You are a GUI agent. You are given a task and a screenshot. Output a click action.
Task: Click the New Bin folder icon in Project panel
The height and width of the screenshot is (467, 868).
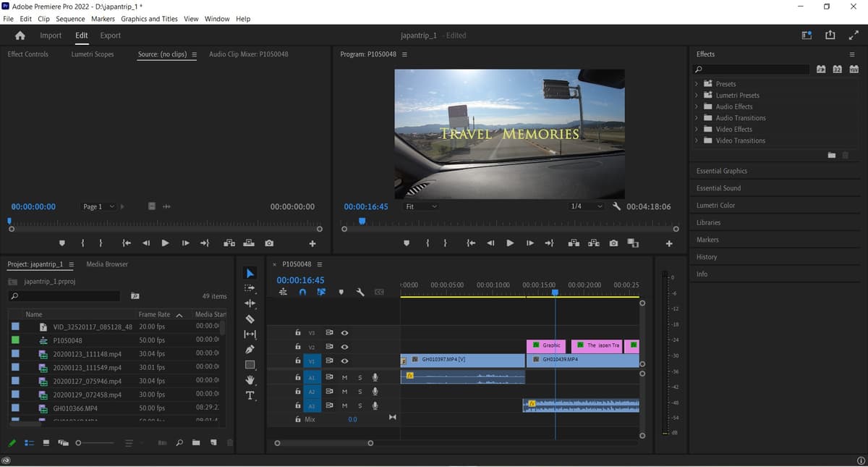196,442
